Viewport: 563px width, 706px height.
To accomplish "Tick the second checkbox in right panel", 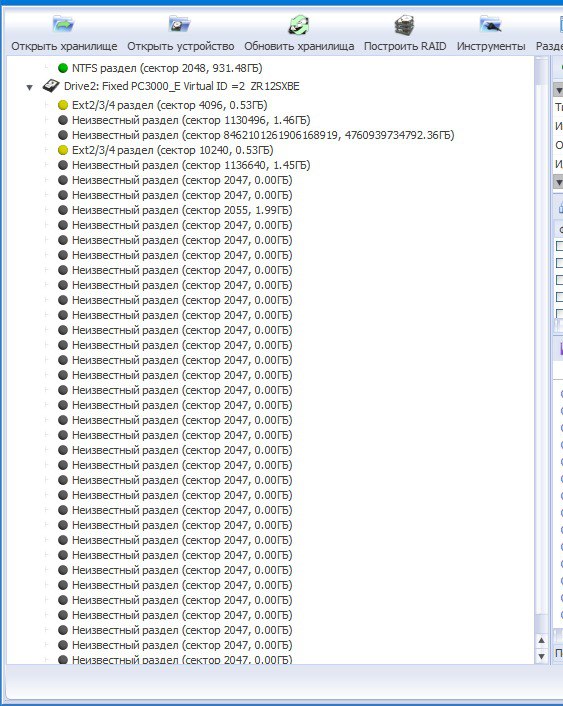I will click(560, 263).
